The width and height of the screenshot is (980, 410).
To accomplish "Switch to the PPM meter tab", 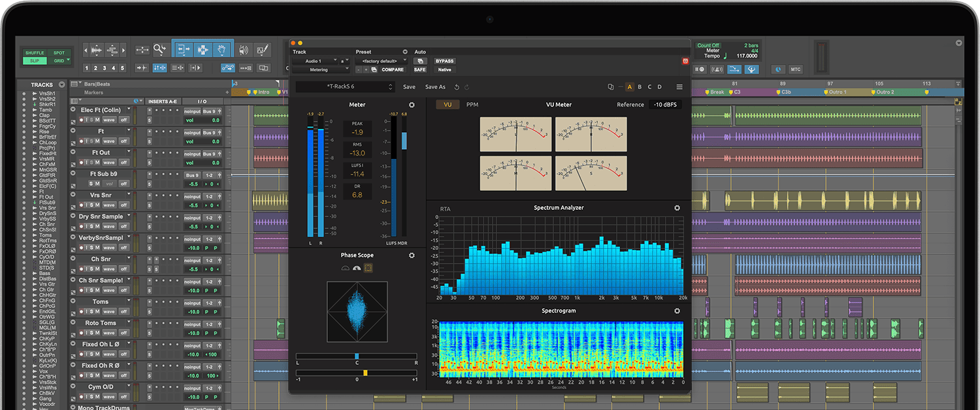I will pos(472,105).
